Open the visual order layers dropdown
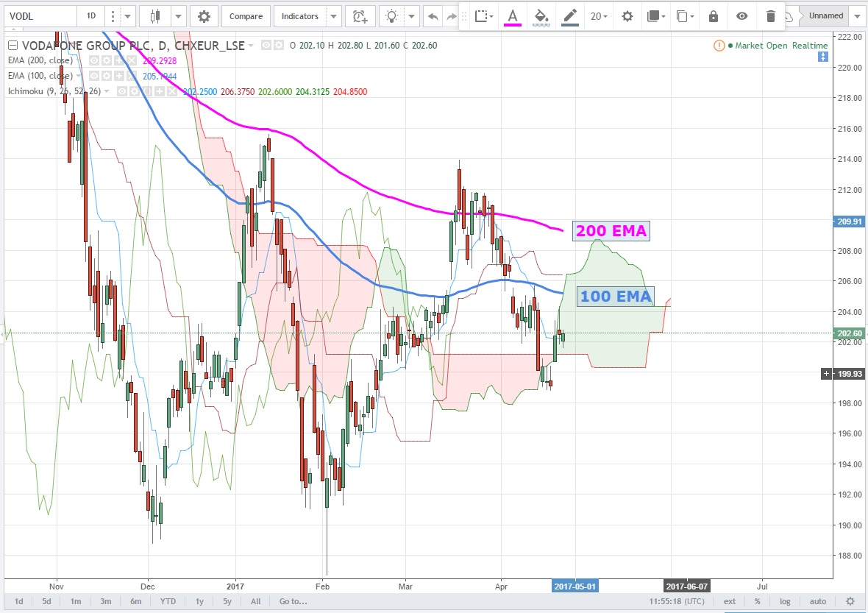Viewport: 868px width, 613px height. (656, 17)
